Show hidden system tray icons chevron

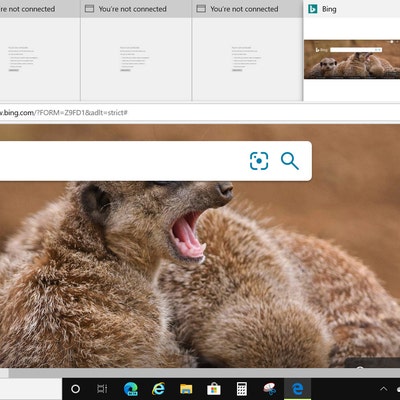384,389
